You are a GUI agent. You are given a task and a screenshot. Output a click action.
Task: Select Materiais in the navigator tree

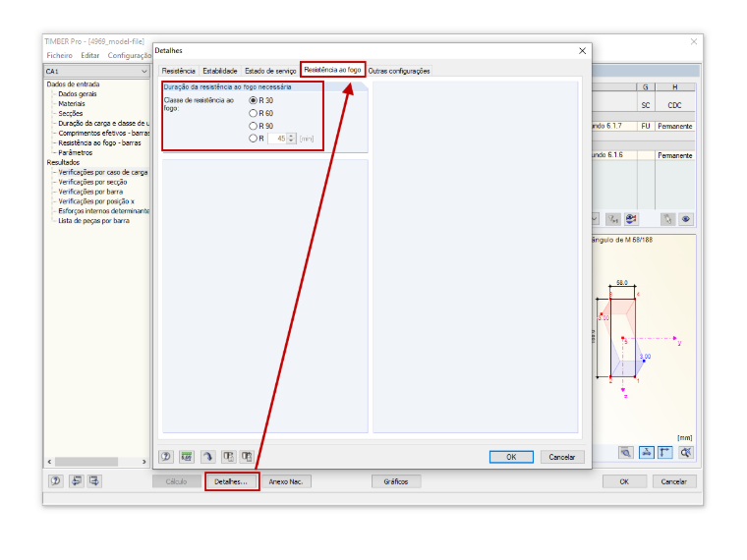(x=72, y=103)
